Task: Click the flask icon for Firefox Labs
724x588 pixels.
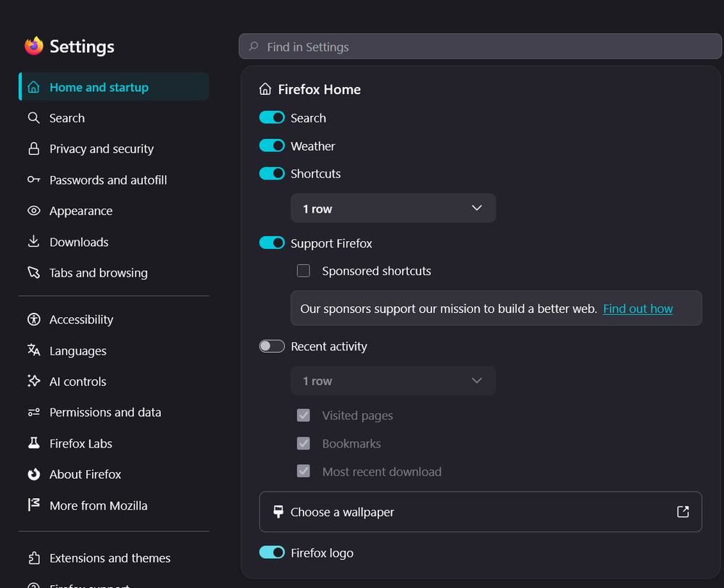Action: click(34, 443)
